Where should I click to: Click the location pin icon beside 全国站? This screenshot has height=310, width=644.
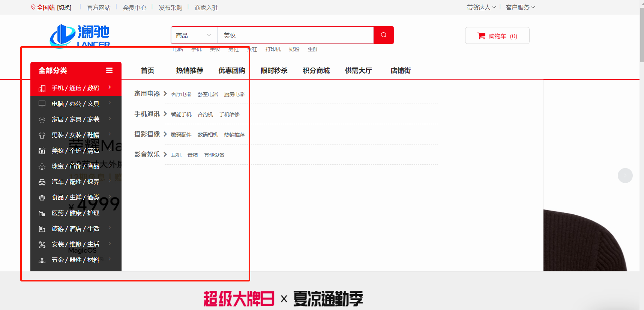(33, 7)
